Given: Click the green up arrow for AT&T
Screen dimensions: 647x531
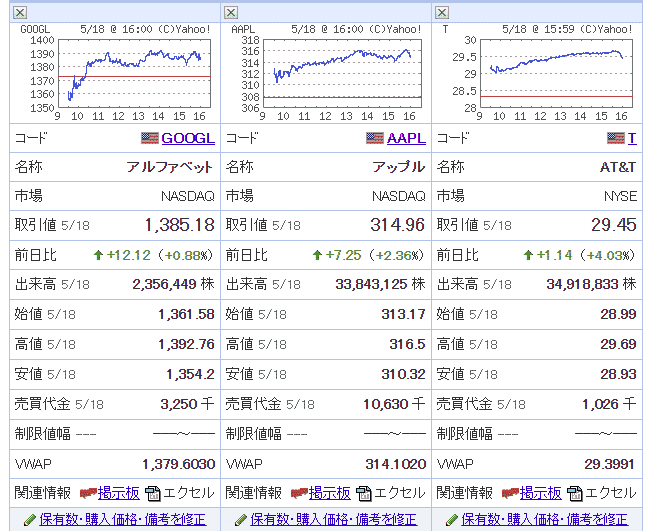Looking at the screenshot, I should (528, 255).
